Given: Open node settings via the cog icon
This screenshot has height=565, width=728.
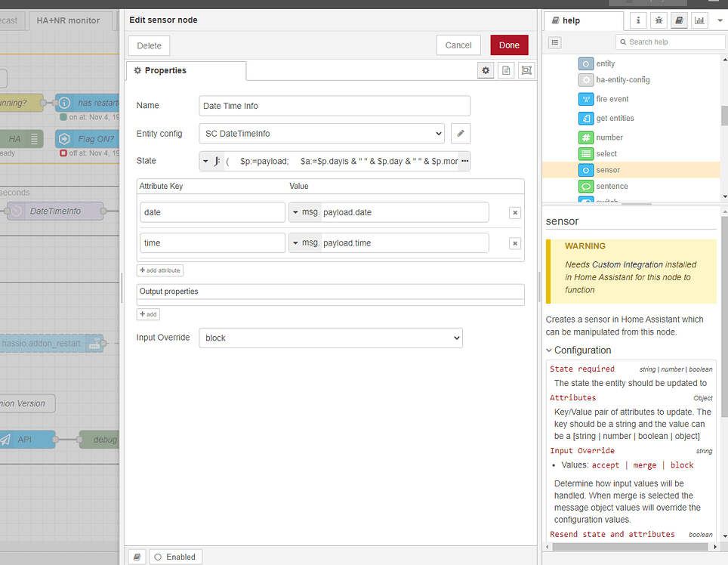Looking at the screenshot, I should click(x=486, y=69).
